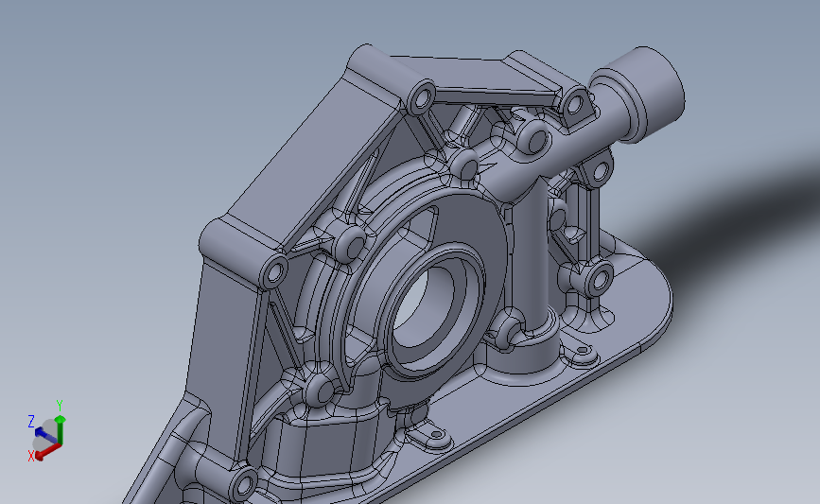Click the blue Z axis of triad

click(x=45, y=436)
